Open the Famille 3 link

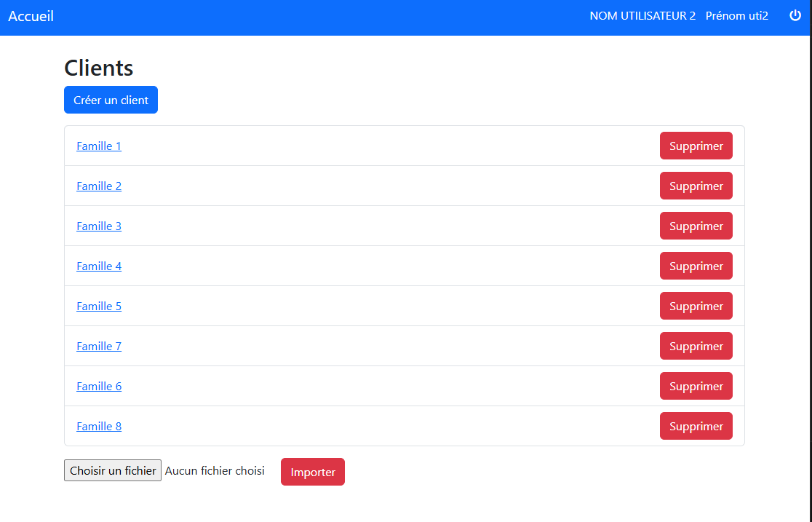99,226
